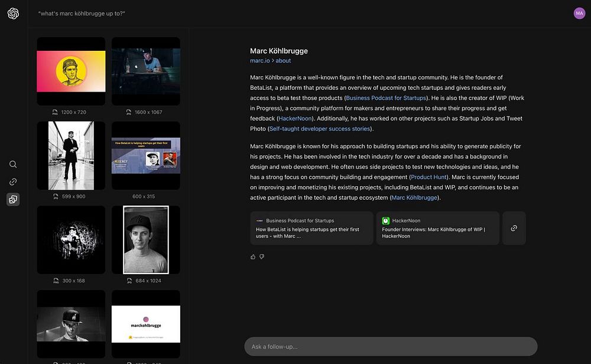Open the dark circular graffiti thumbnail
Viewport: 591px width, 364px height.
pos(72,240)
